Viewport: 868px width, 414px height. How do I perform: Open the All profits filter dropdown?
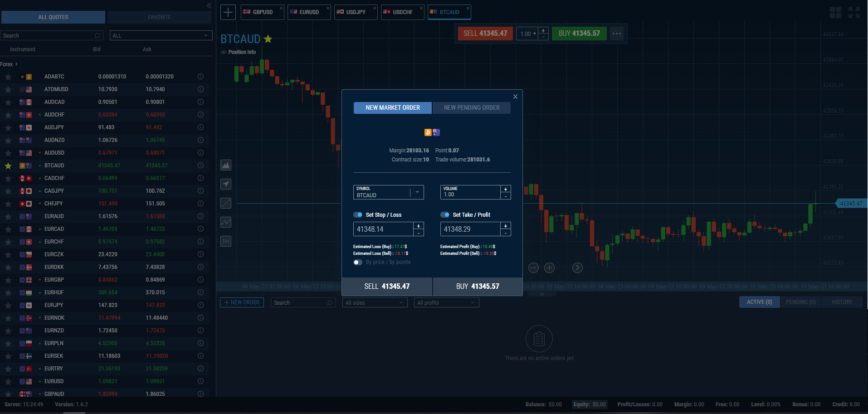(x=446, y=303)
